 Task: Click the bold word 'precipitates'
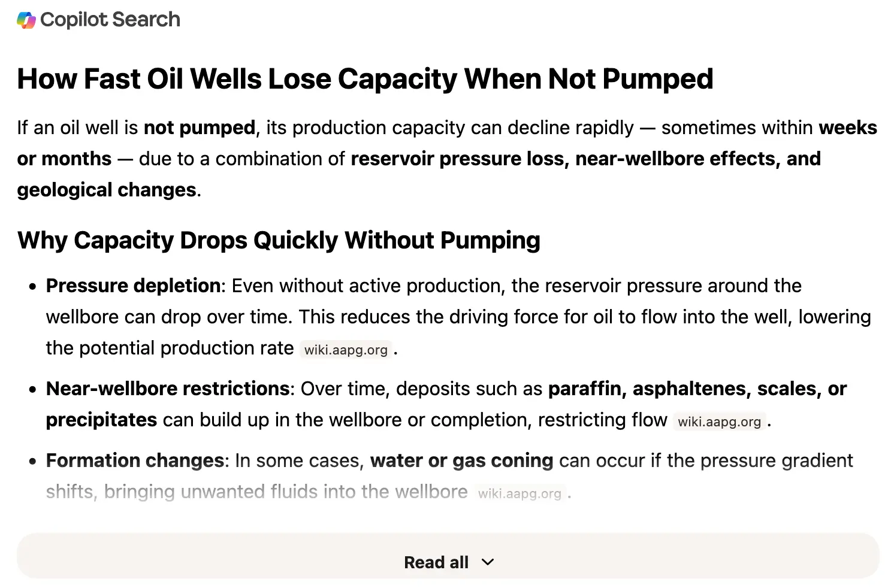pos(101,420)
